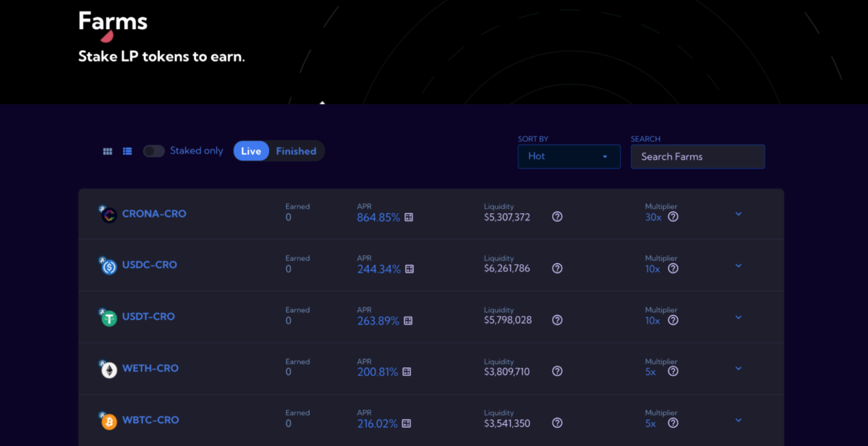Open the Sort By Hot dropdown

click(x=569, y=156)
